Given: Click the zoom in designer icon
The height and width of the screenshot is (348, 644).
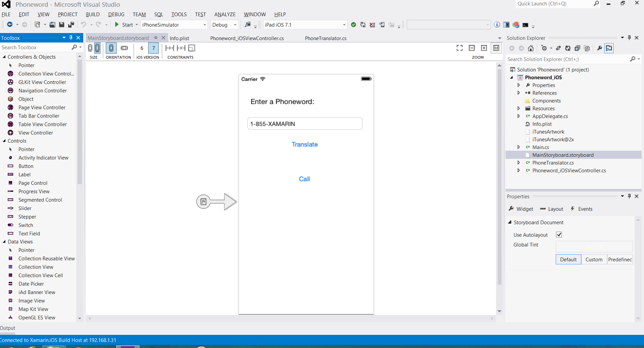Looking at the screenshot, I should tap(484, 48).
